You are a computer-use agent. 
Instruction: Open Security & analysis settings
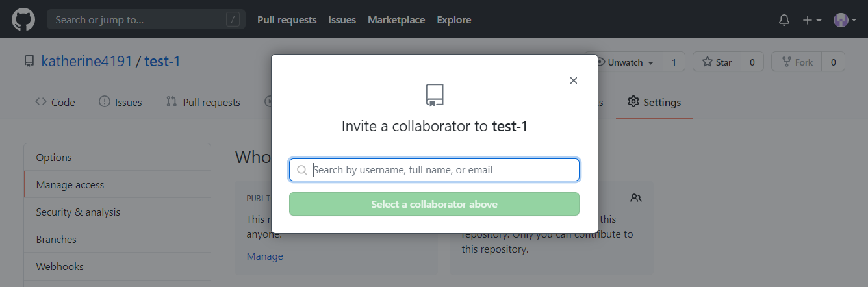point(117,212)
